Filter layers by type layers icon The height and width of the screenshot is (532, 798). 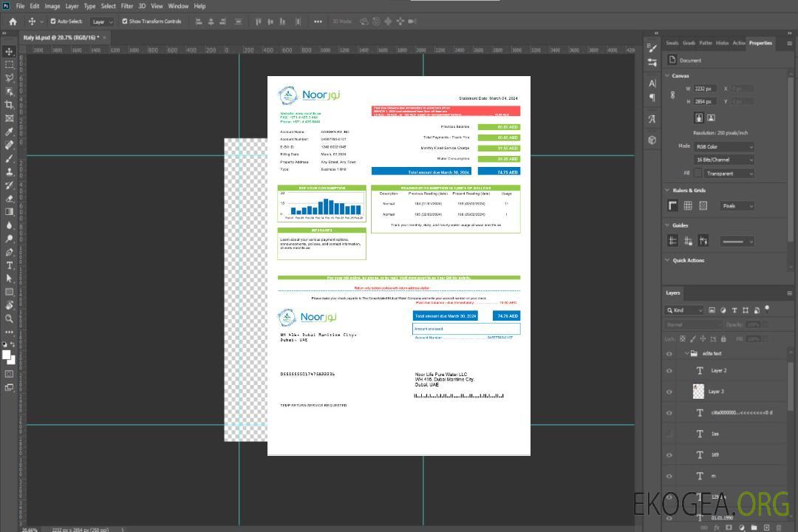734,310
